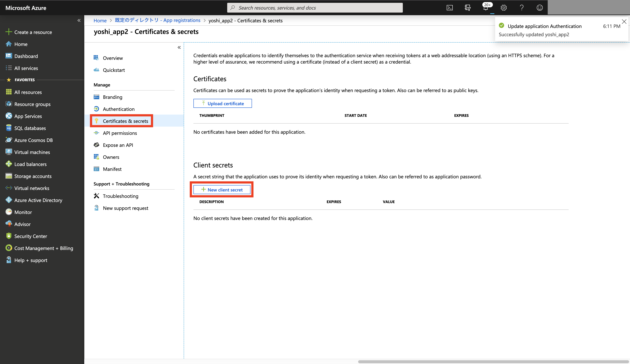Image resolution: width=630 pixels, height=364 pixels.
Task: Click the Load balancers diamond icon
Action: pos(9,164)
